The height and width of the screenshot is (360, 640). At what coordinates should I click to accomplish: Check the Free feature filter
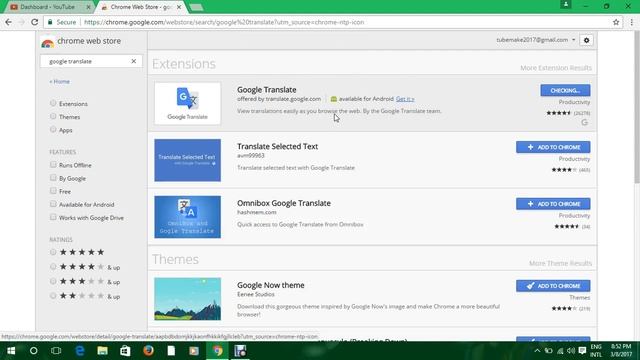coord(53,191)
